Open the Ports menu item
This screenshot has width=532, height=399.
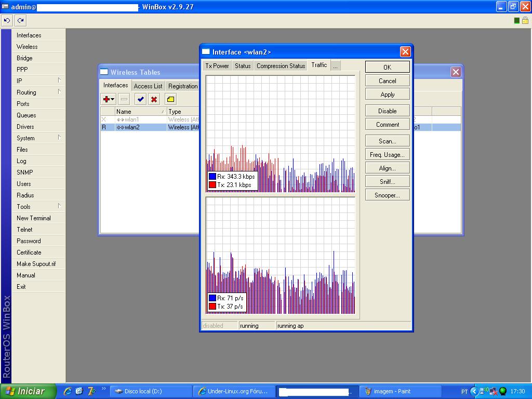(x=38, y=104)
